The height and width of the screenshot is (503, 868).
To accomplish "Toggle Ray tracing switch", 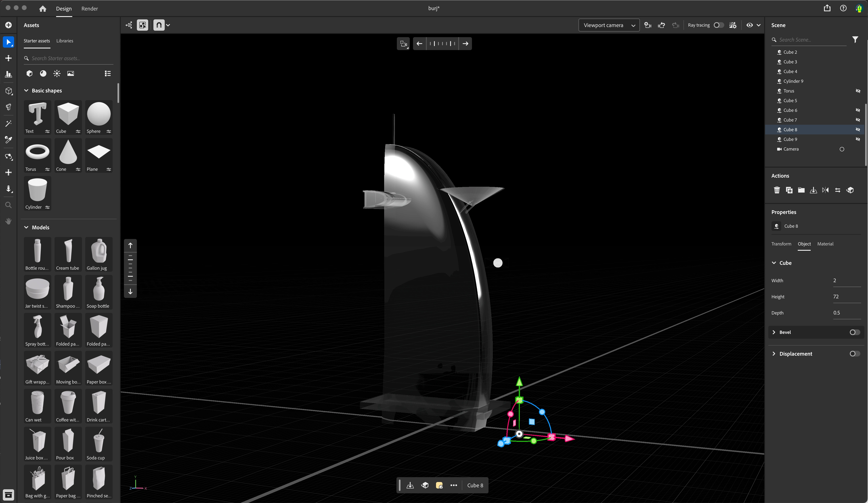I will (718, 25).
